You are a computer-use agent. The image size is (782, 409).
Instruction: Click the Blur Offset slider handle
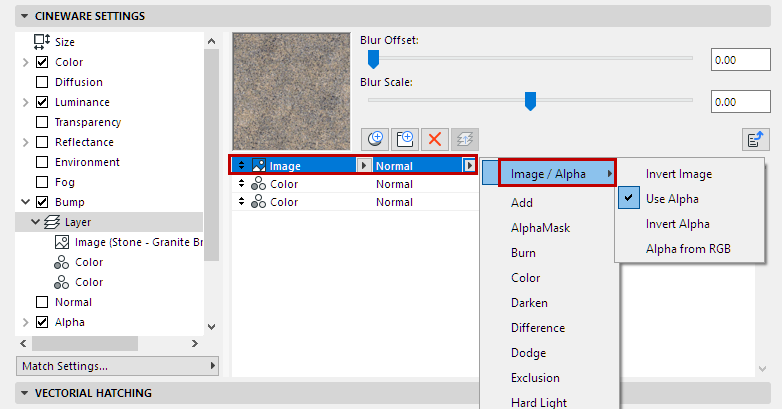(x=373, y=59)
